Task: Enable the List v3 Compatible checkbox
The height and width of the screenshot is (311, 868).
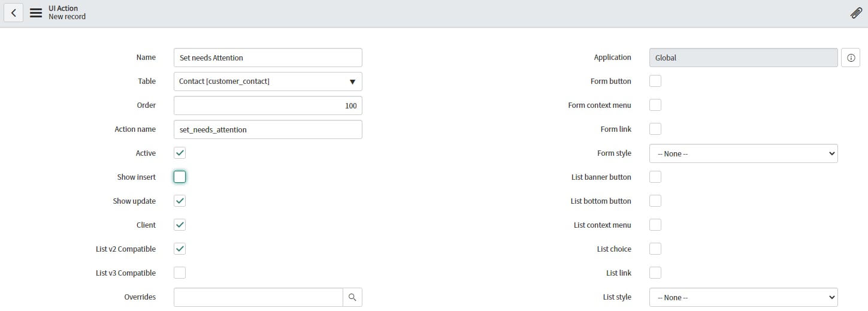Action: click(x=180, y=273)
